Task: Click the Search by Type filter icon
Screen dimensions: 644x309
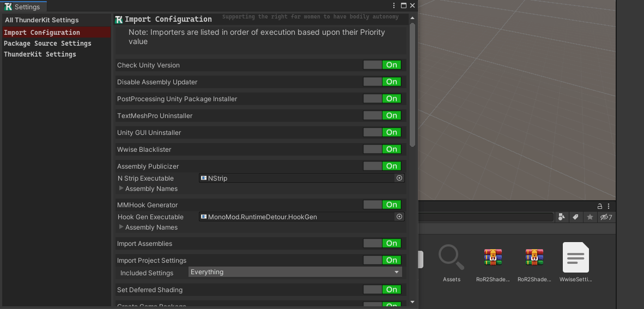Action: pyautogui.click(x=562, y=217)
